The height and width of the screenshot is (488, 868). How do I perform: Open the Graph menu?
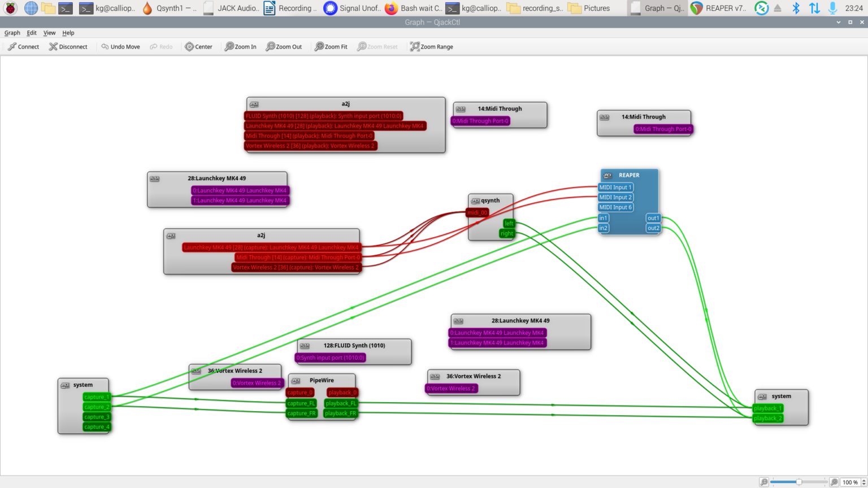pyautogui.click(x=12, y=33)
